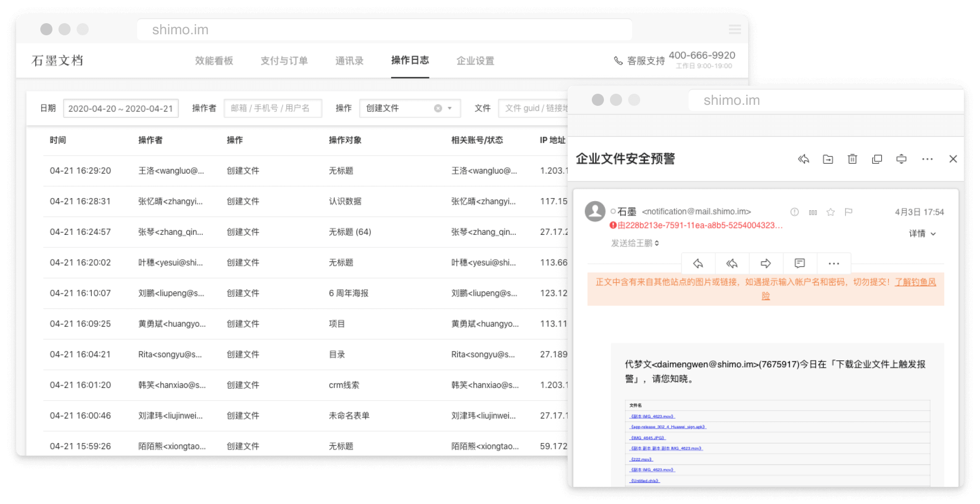Screen dimensions: 980x504
Task: Open the 222.mov file link
Action: tap(641, 459)
